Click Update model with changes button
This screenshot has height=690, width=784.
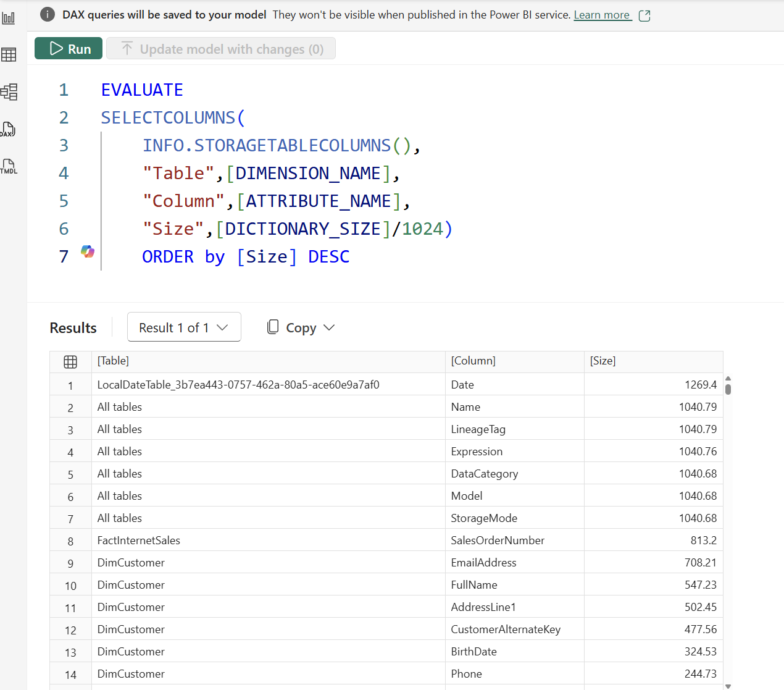tap(221, 49)
